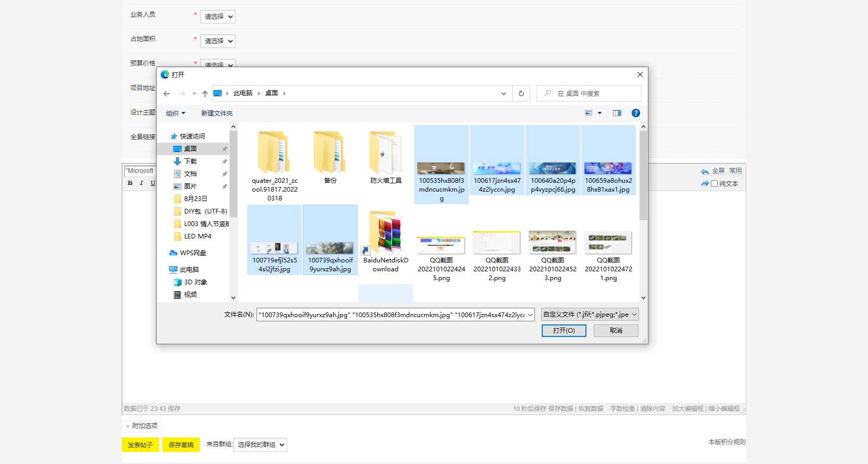The width and height of the screenshot is (868, 464).
Task: Select the 100659a8ohux28hx81xax1.jpg thumbnail
Action: 608,161
